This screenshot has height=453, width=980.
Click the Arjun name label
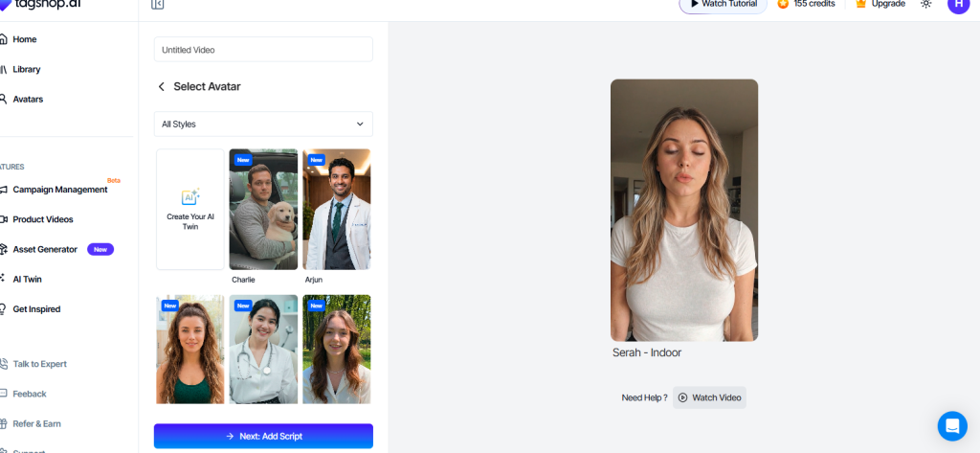(x=314, y=280)
